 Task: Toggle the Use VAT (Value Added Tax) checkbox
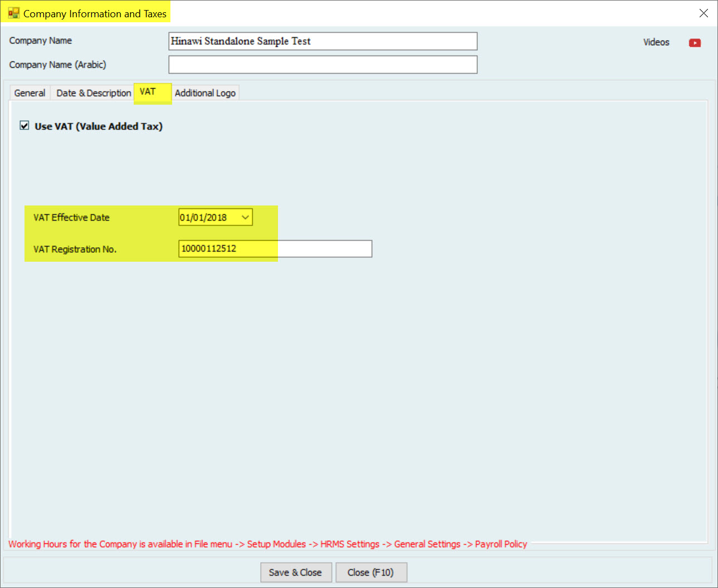coord(25,125)
